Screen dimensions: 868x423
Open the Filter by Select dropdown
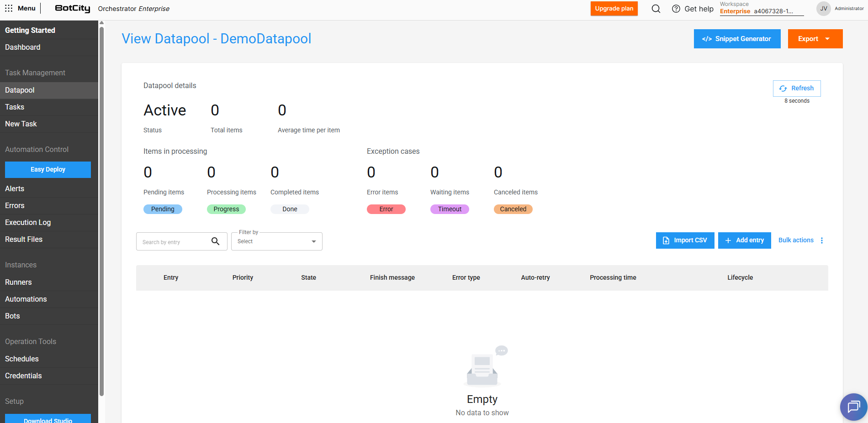click(276, 241)
